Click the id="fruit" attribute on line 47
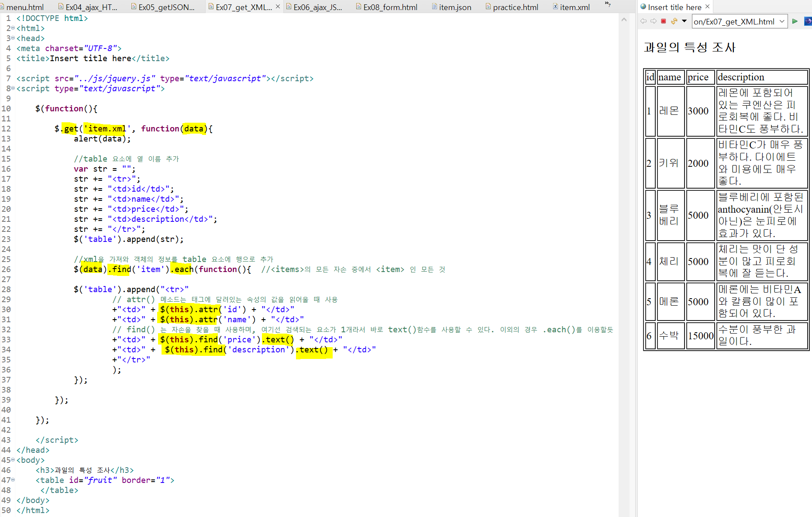 coord(93,480)
